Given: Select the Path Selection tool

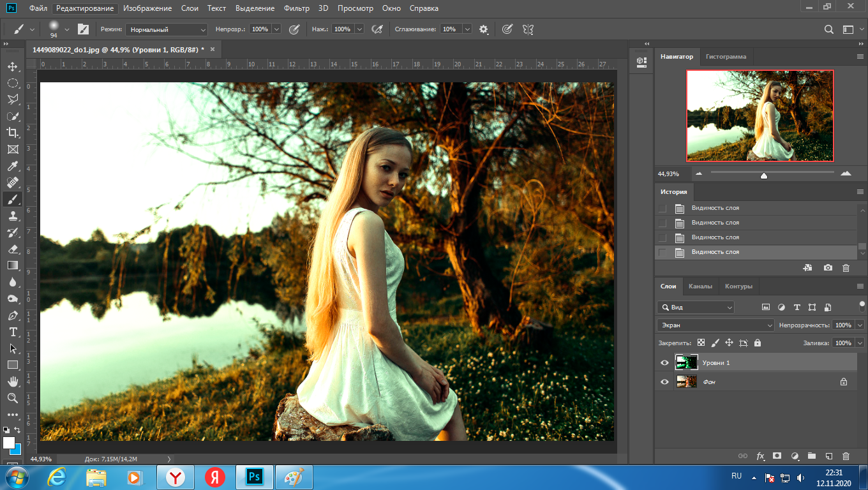Looking at the screenshot, I should click(13, 348).
